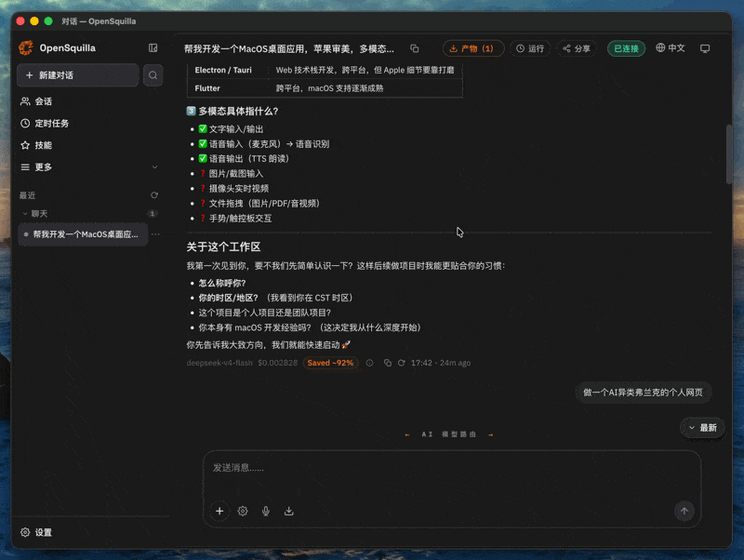The height and width of the screenshot is (560, 744).
Task: Click the 发送消息 message input field
Action: pos(452,468)
